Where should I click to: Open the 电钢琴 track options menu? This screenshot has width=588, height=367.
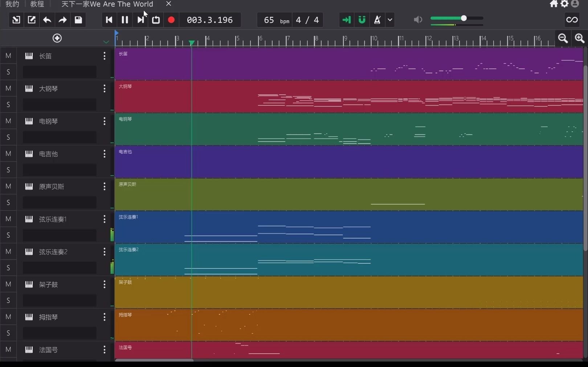105,121
